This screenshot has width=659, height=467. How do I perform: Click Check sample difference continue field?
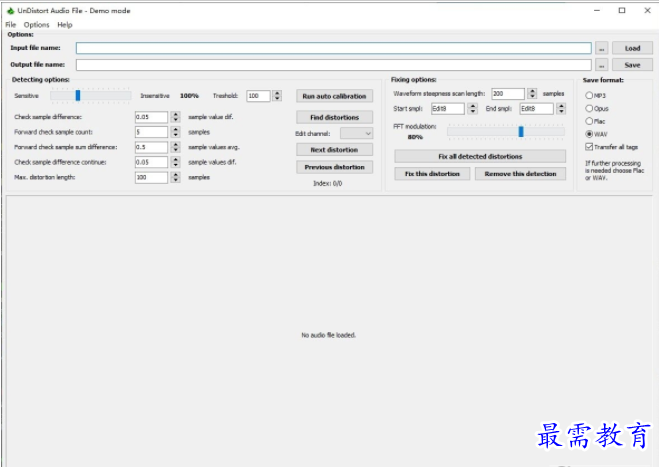pos(151,162)
